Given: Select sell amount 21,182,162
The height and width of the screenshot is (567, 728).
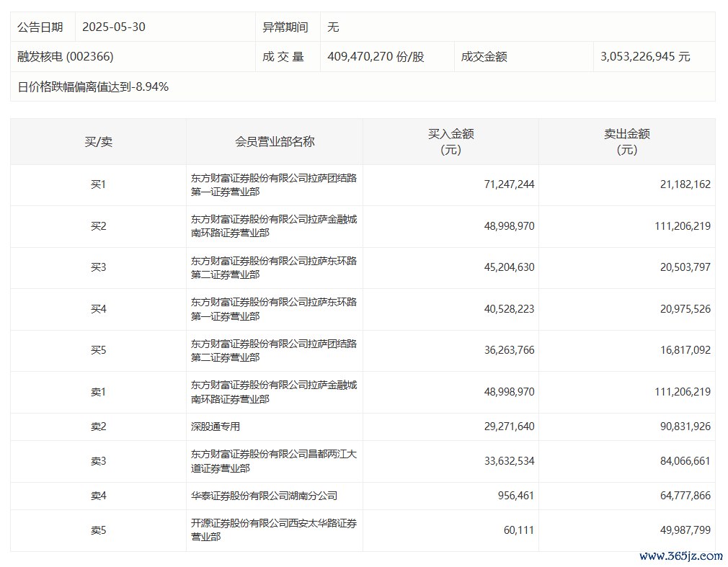Looking at the screenshot, I should [x=685, y=184].
